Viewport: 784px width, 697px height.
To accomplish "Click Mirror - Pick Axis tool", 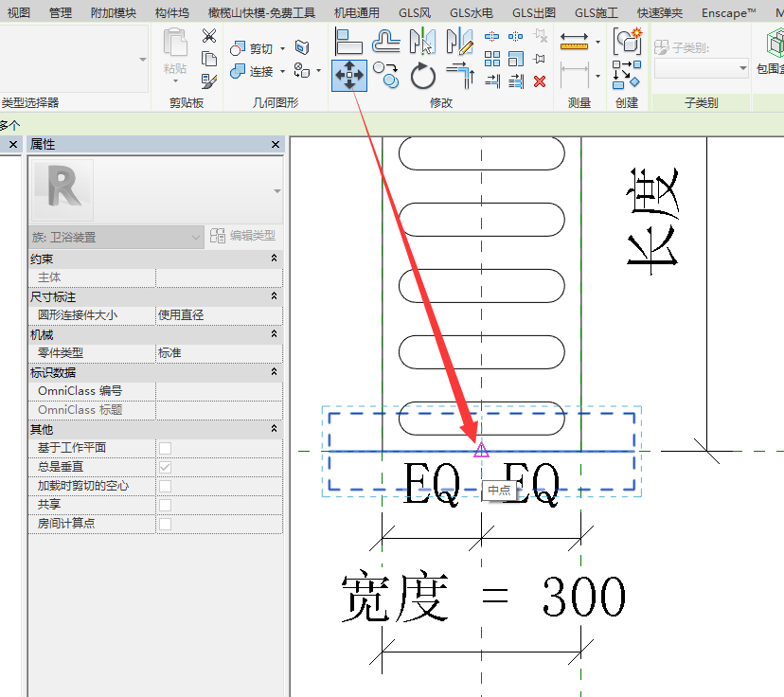I will click(421, 41).
